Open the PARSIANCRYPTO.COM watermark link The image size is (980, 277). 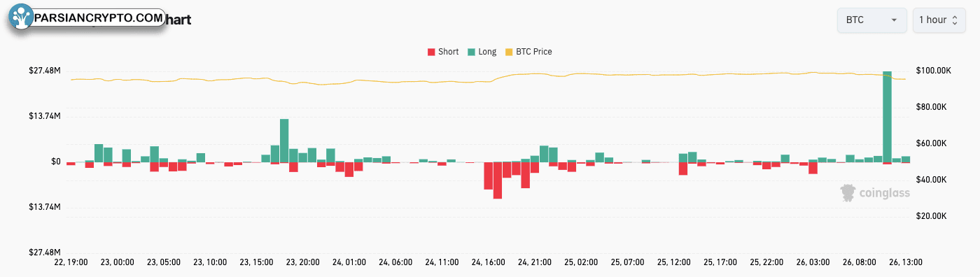[99, 19]
